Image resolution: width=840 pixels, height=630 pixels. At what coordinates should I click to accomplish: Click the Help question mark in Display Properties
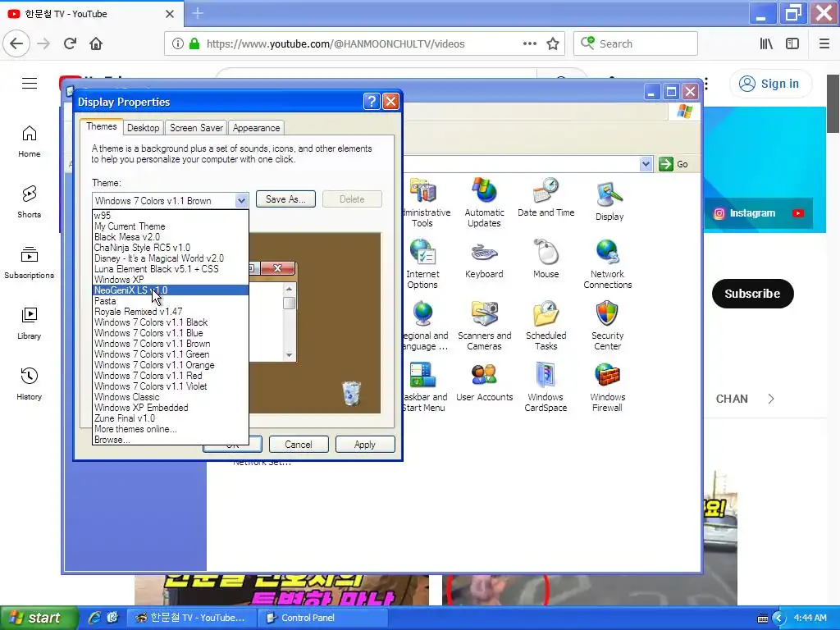[372, 101]
